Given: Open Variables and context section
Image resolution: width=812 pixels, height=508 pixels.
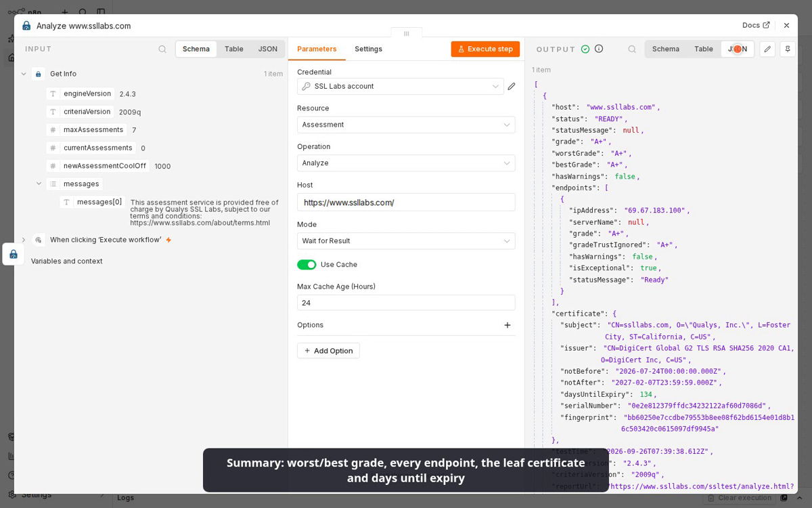Looking at the screenshot, I should [x=67, y=261].
